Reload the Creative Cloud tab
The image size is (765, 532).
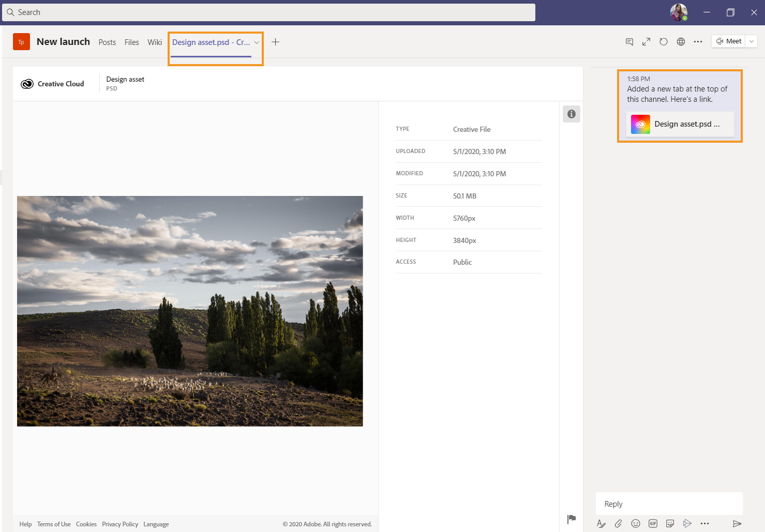[x=663, y=41]
